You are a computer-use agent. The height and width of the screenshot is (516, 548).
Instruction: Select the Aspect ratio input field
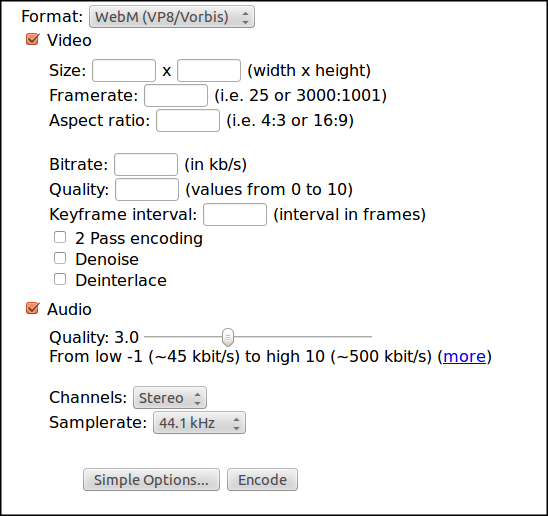point(188,121)
